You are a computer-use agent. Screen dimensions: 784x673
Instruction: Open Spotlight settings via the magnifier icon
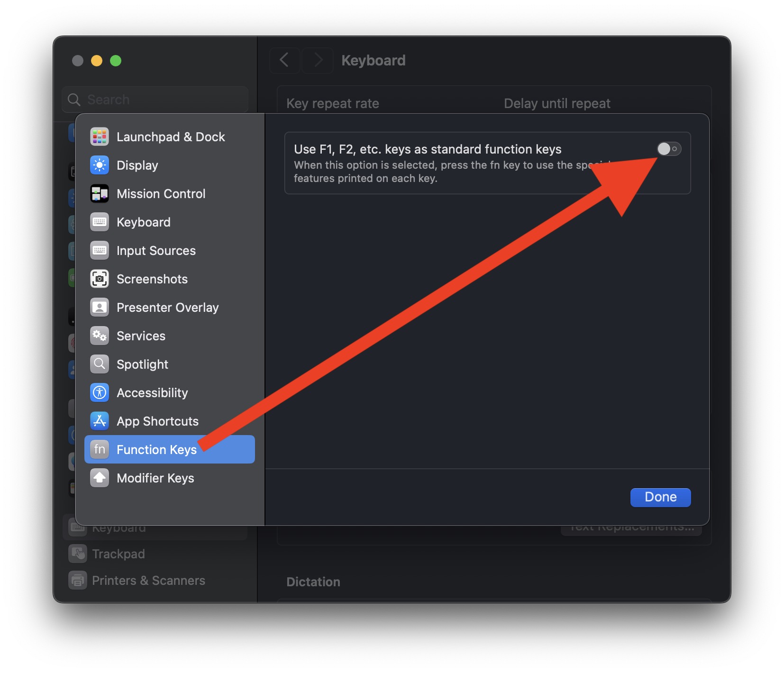point(100,364)
